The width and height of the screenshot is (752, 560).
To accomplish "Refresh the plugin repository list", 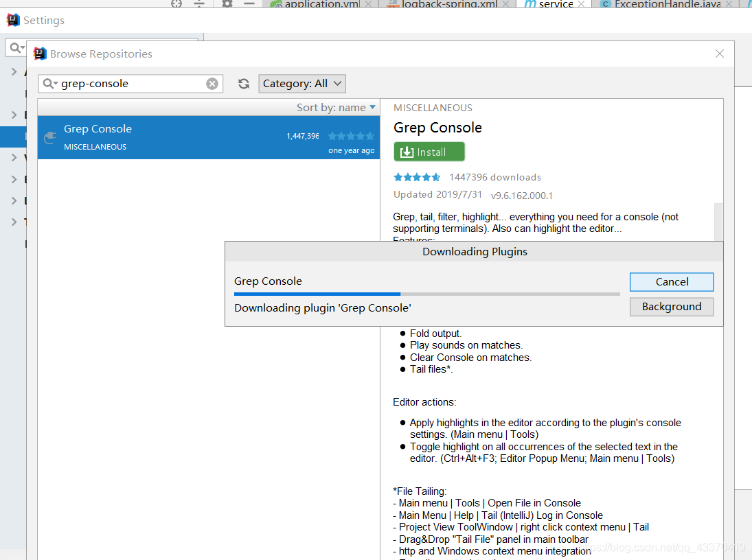I will (x=244, y=84).
